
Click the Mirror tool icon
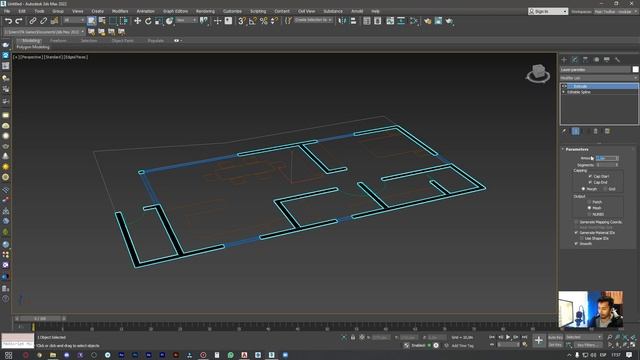pyautogui.click(x=342, y=20)
